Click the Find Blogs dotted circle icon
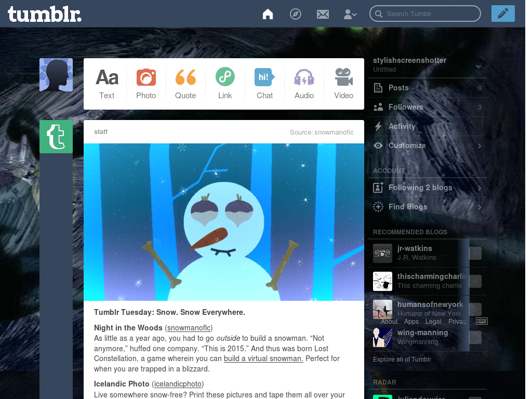 [378, 207]
